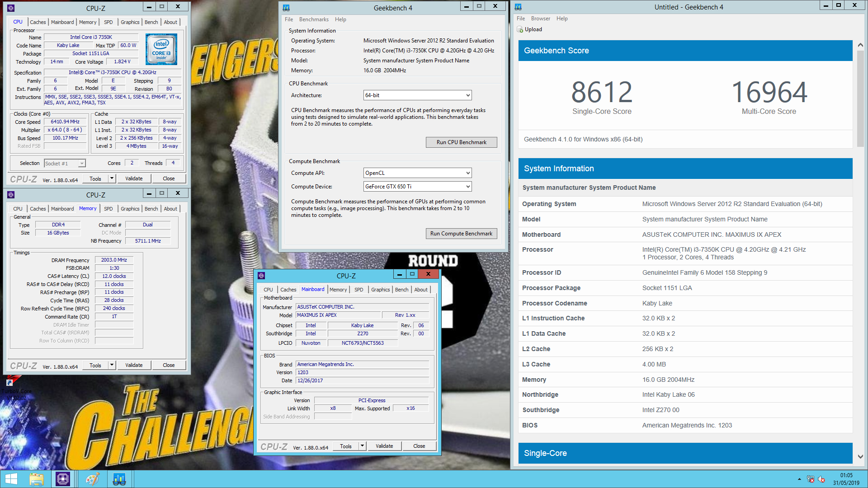This screenshot has height=488, width=868.
Task: Open Help menu in Geekbench 4 window
Action: click(x=340, y=19)
